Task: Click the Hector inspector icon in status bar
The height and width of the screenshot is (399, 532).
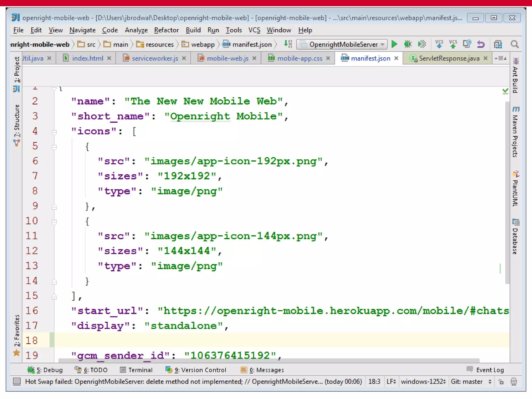Action: click(514, 382)
